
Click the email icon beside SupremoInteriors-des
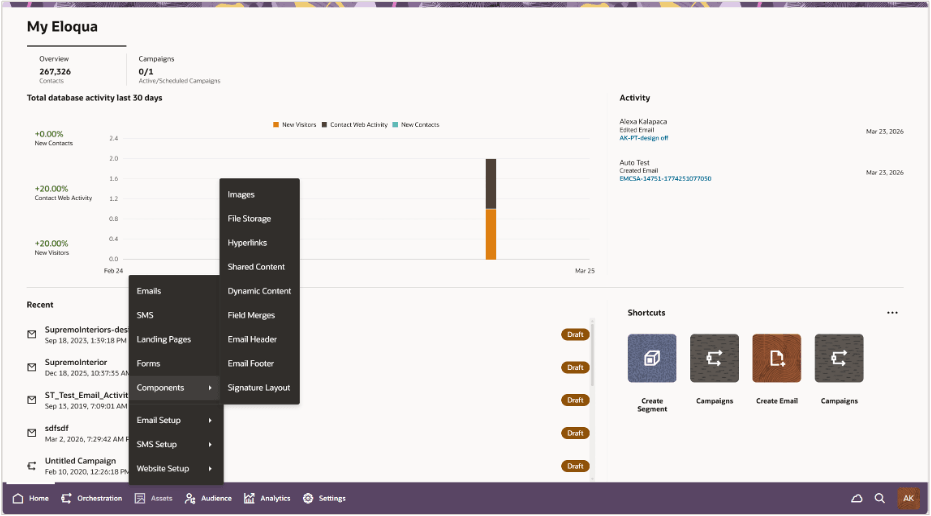click(32, 334)
